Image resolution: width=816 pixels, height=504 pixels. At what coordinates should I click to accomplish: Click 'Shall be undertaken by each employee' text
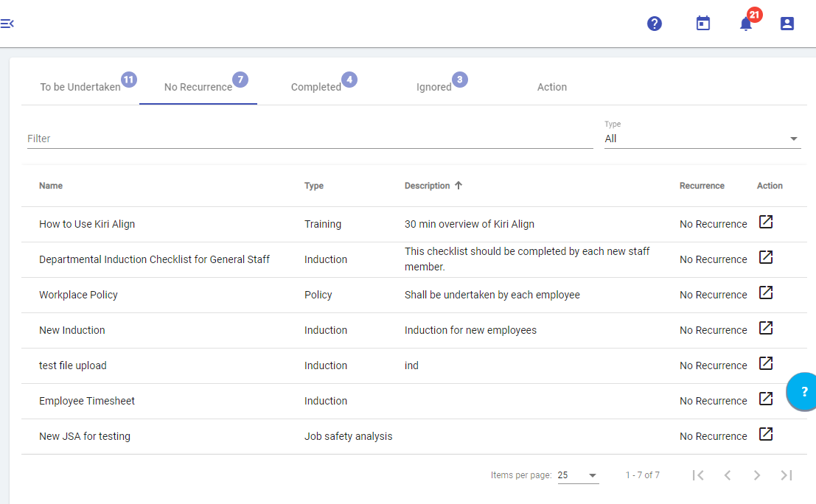click(x=492, y=295)
